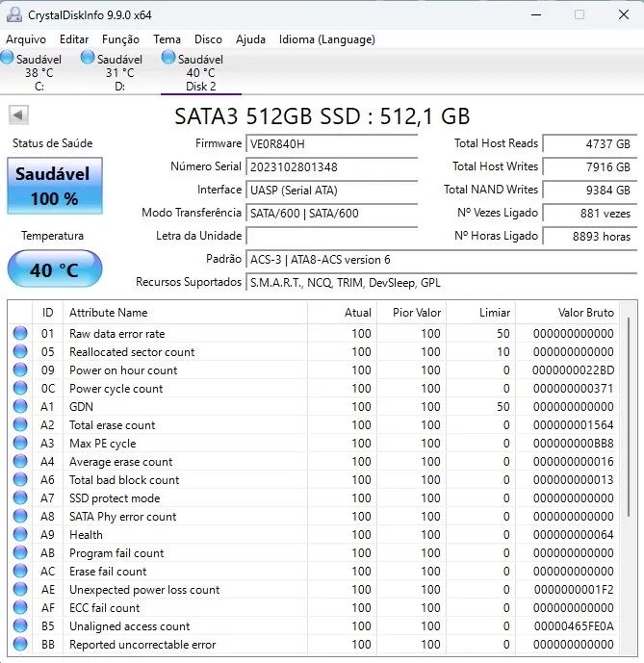Click the attribute list vertical scrollbar
Image resolution: width=644 pixels, height=663 pixels.
629,417
